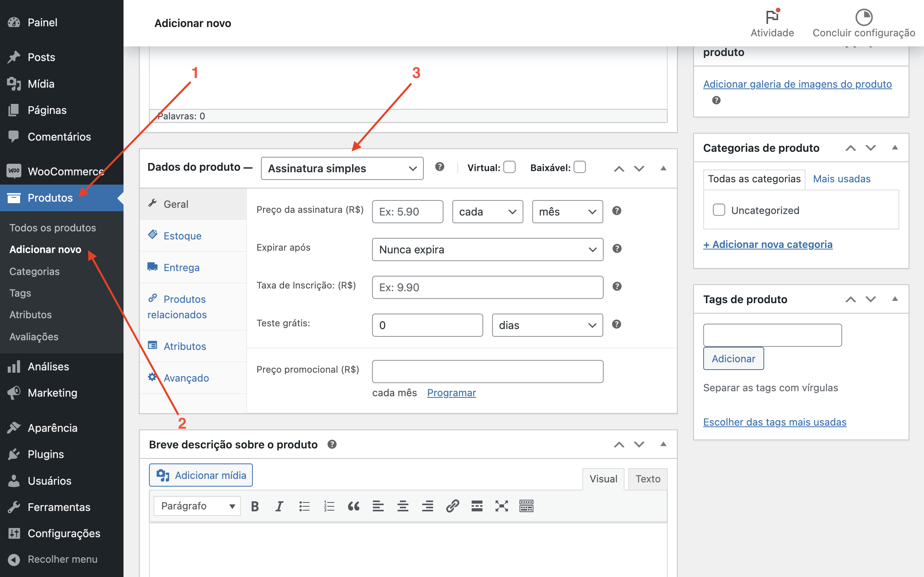This screenshot has height=577, width=924.
Task: Expand the Nunca expira dropdown
Action: (487, 249)
